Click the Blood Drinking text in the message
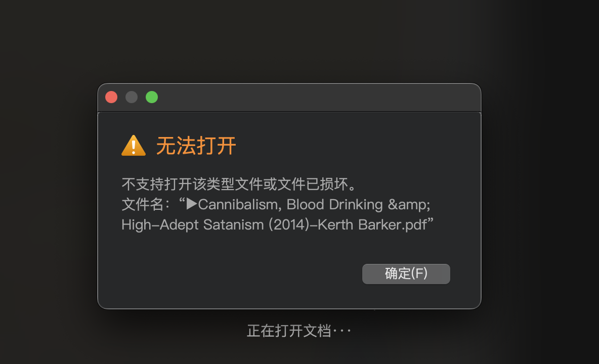 point(334,205)
